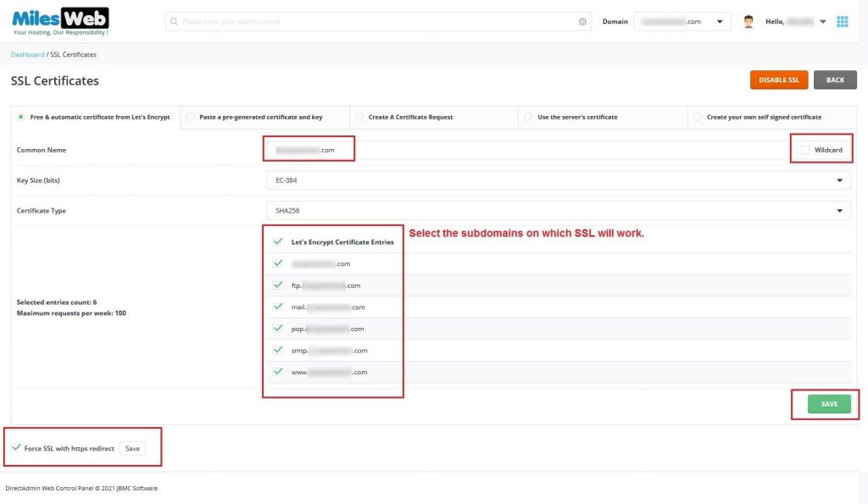Viewport: 868px width, 504px height.
Task: Go to Dashboard breadcrumb link
Action: [27, 54]
